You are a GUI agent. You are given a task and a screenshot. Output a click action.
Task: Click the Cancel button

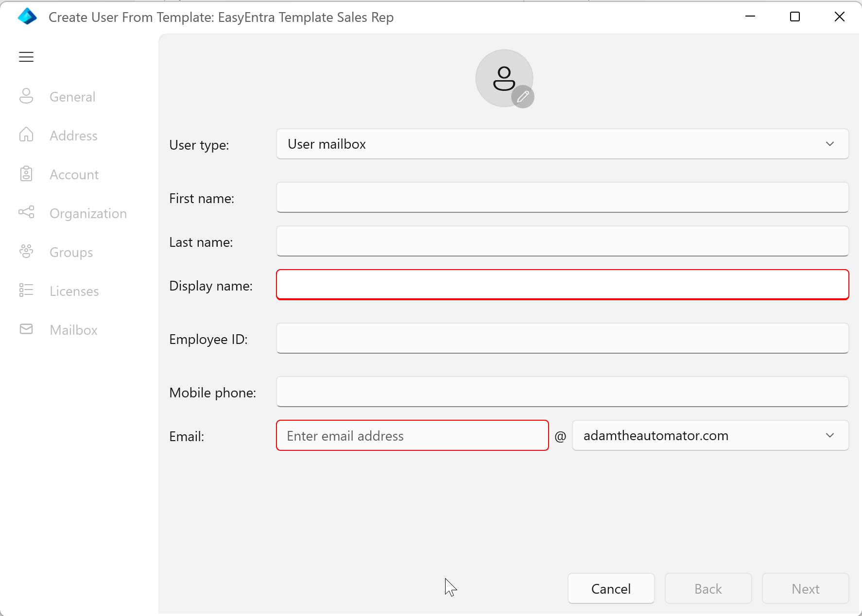(611, 588)
